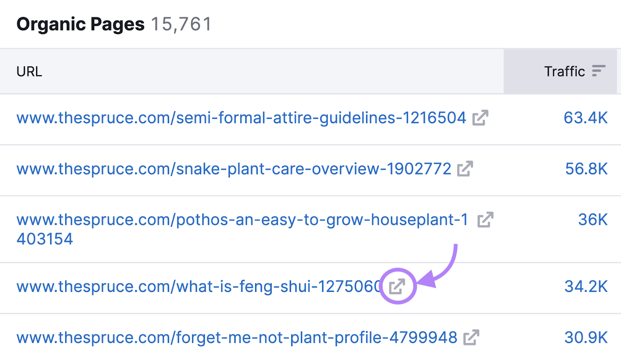Open external link icon for snake-plant-care URL
The image size is (621, 364).
pos(465,169)
